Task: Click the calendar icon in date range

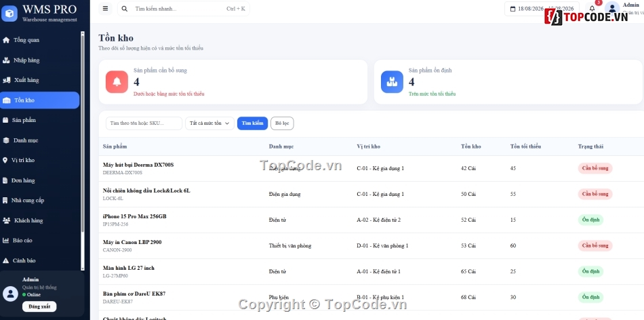Action: click(x=512, y=9)
